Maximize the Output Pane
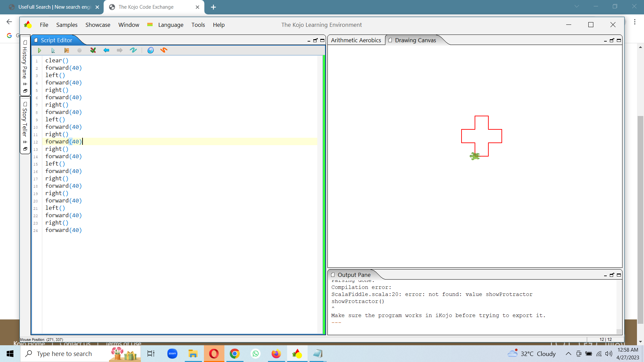Viewport: 644px width, 362px height. tap(619, 275)
